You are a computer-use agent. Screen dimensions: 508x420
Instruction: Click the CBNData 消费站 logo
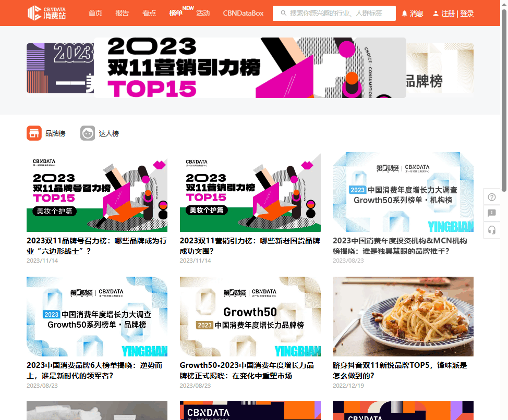(x=46, y=13)
